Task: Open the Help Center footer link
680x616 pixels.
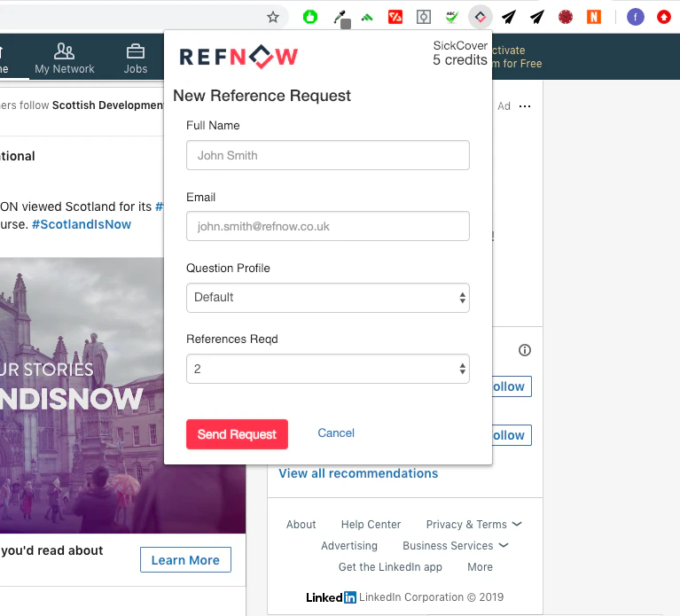Action: 371,525
